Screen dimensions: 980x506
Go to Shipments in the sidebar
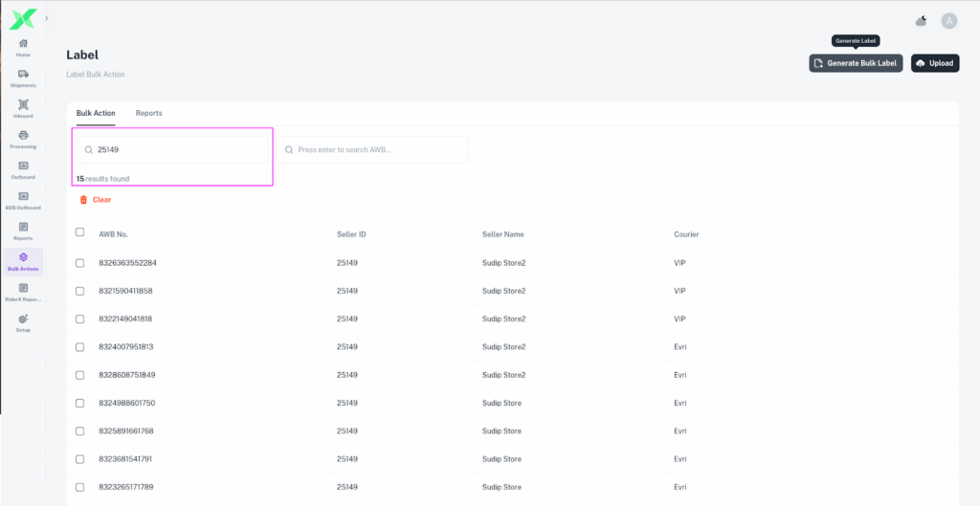(x=23, y=75)
